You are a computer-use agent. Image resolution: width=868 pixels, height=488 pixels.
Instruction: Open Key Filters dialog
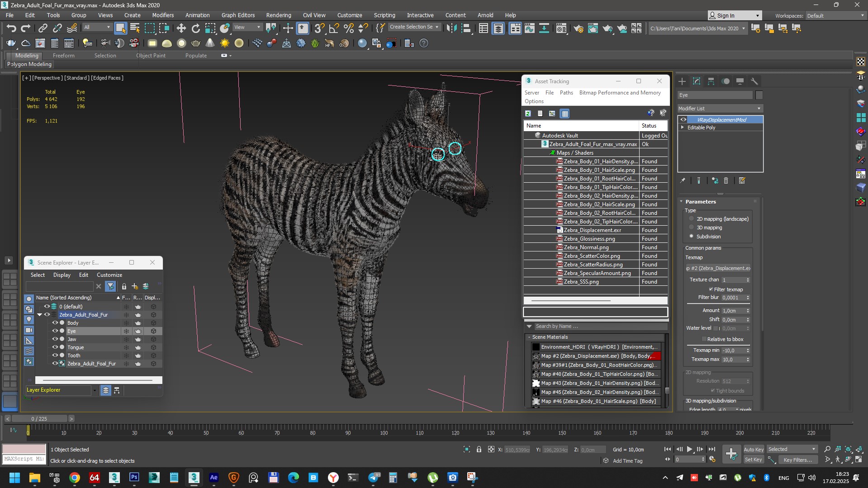click(x=798, y=460)
